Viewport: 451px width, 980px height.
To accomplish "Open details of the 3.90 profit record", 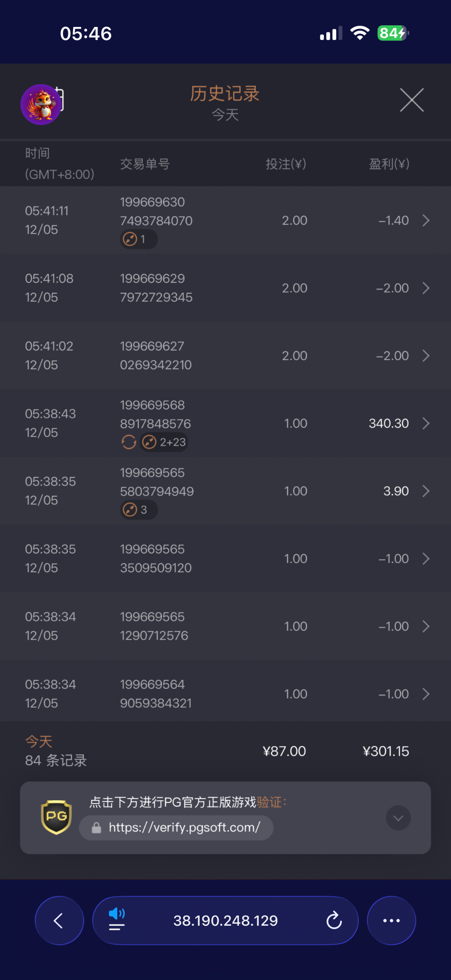I will pos(426,491).
